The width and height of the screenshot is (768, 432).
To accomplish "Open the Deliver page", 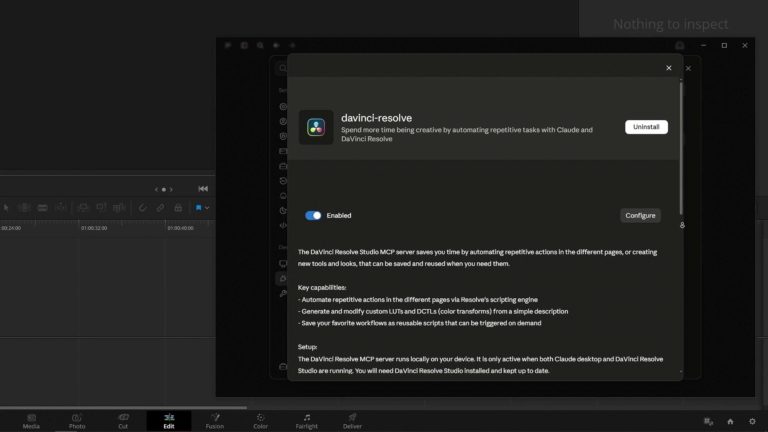I will point(352,421).
